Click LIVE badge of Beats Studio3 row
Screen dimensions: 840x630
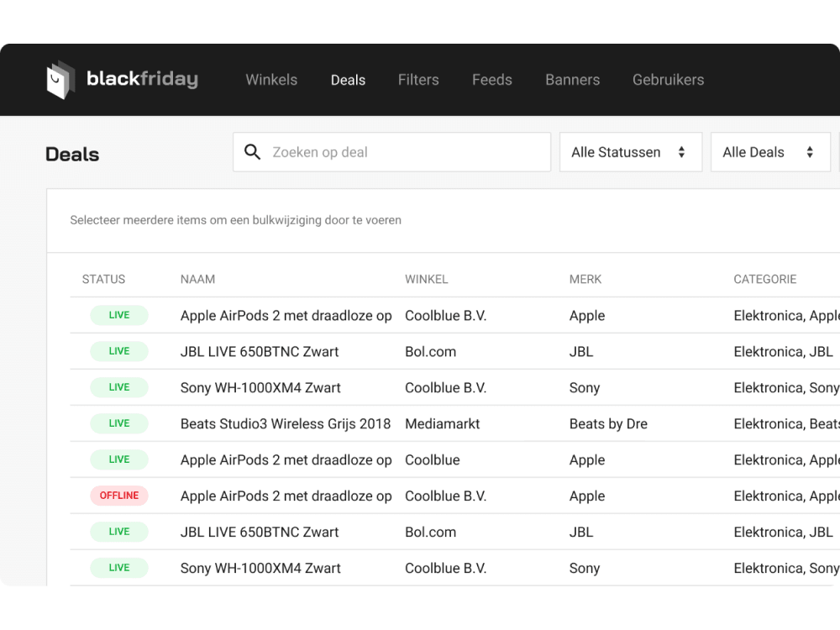(x=119, y=423)
